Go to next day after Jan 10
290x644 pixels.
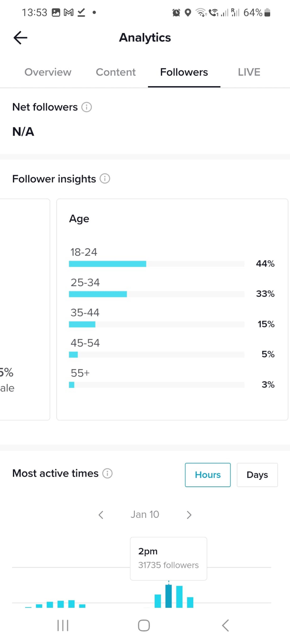coord(189,515)
